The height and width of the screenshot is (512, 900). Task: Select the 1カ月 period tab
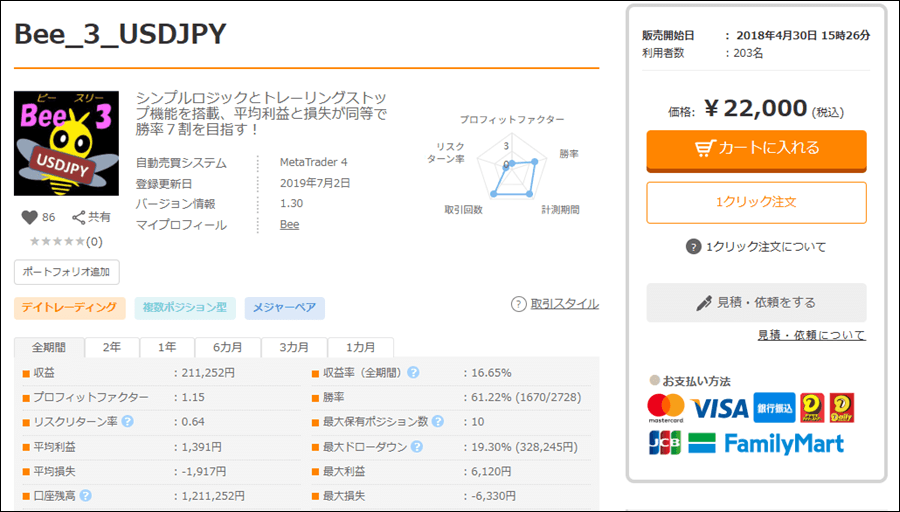pyautogui.click(x=360, y=347)
